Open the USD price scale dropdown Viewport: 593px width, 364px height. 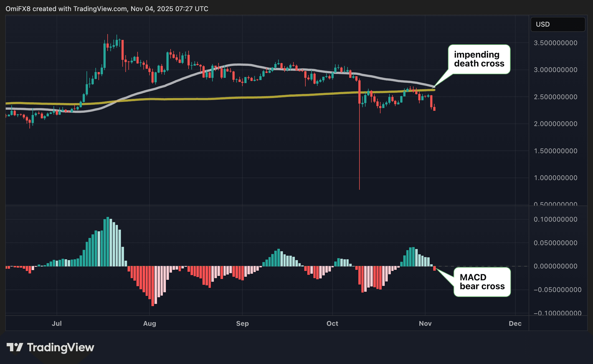coord(557,24)
